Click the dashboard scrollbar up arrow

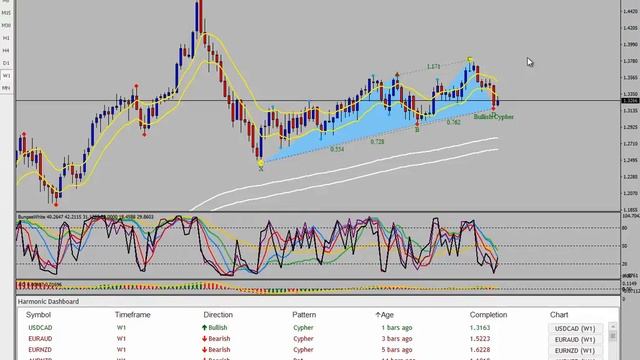[x=612, y=327]
